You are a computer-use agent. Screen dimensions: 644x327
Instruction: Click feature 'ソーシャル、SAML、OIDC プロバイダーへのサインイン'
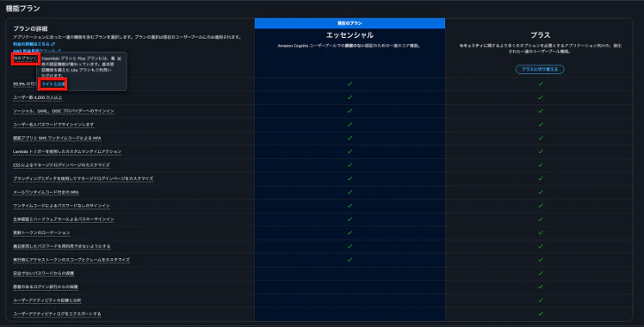[x=64, y=111]
